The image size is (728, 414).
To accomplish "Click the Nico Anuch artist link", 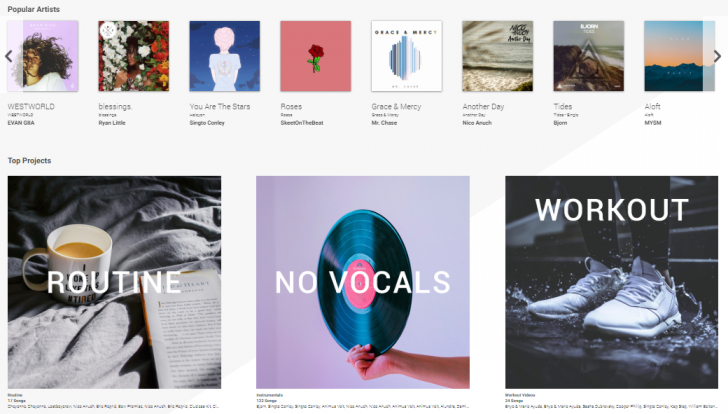I will tap(477, 123).
